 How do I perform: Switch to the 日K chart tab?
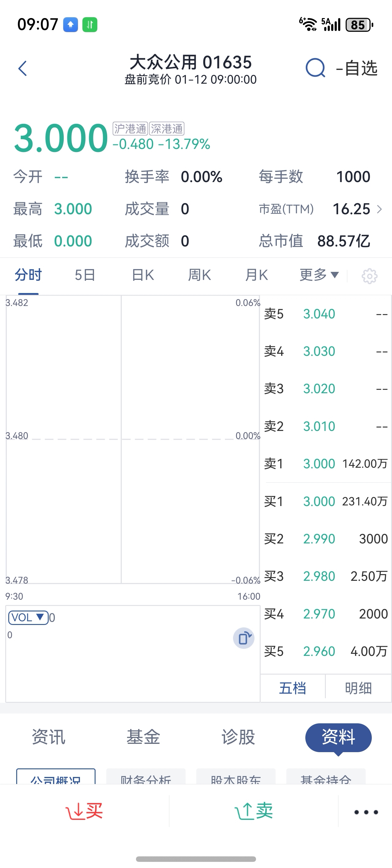pyautogui.click(x=143, y=275)
